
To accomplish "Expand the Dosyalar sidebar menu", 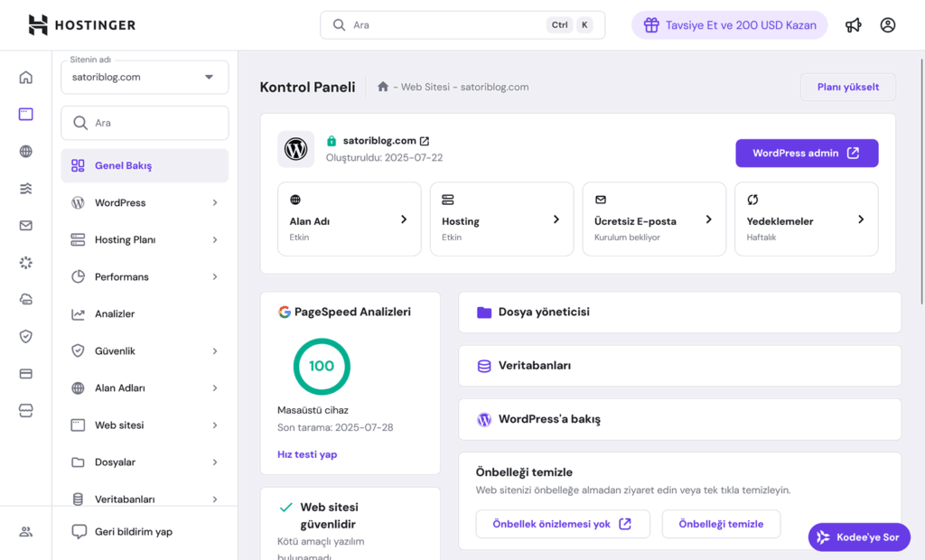I will pyautogui.click(x=145, y=462).
